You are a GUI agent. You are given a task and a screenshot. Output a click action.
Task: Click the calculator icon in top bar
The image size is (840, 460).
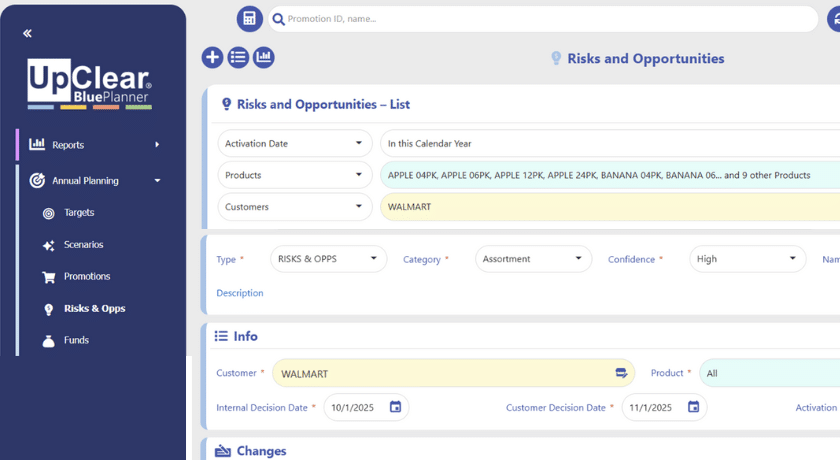coord(249,19)
